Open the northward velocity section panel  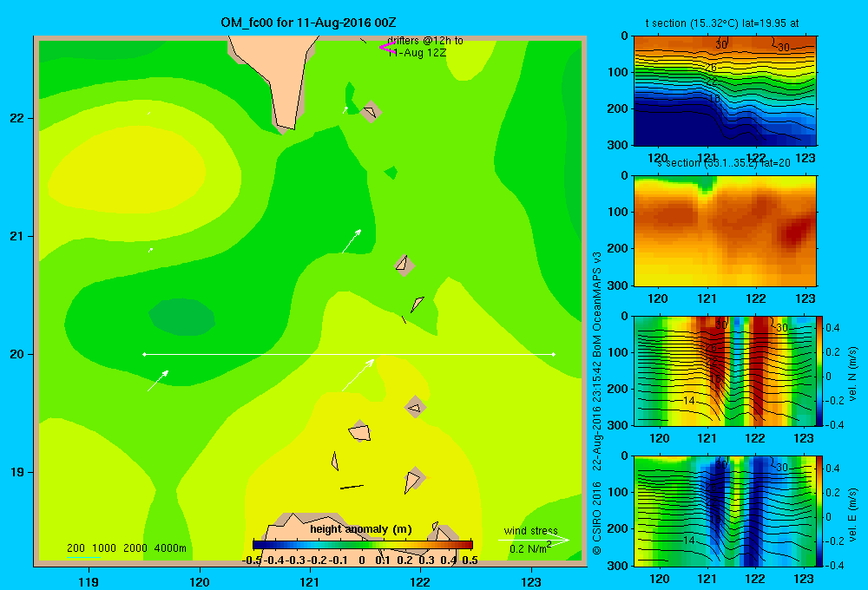[x=725, y=370]
